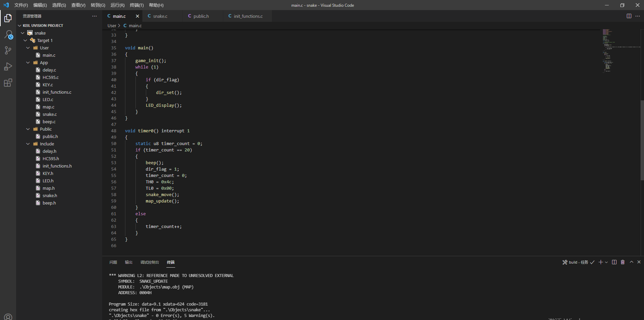This screenshot has height=320, width=644.
Task: Click the split editor right icon
Action: [x=629, y=16]
